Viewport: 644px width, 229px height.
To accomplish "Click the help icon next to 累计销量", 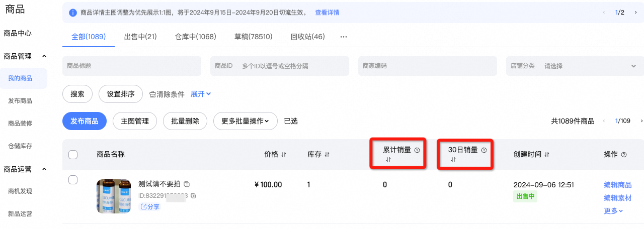I will (417, 150).
